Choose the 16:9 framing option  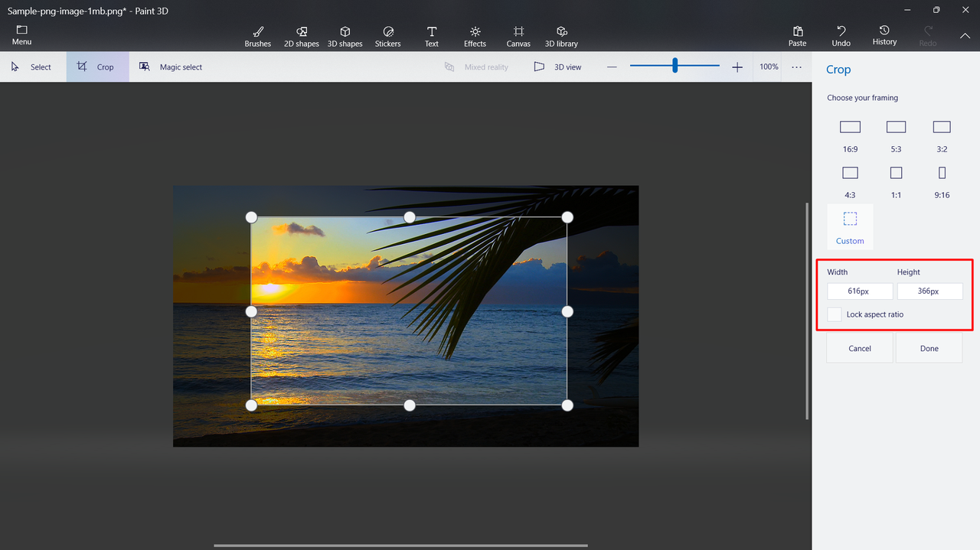point(850,133)
